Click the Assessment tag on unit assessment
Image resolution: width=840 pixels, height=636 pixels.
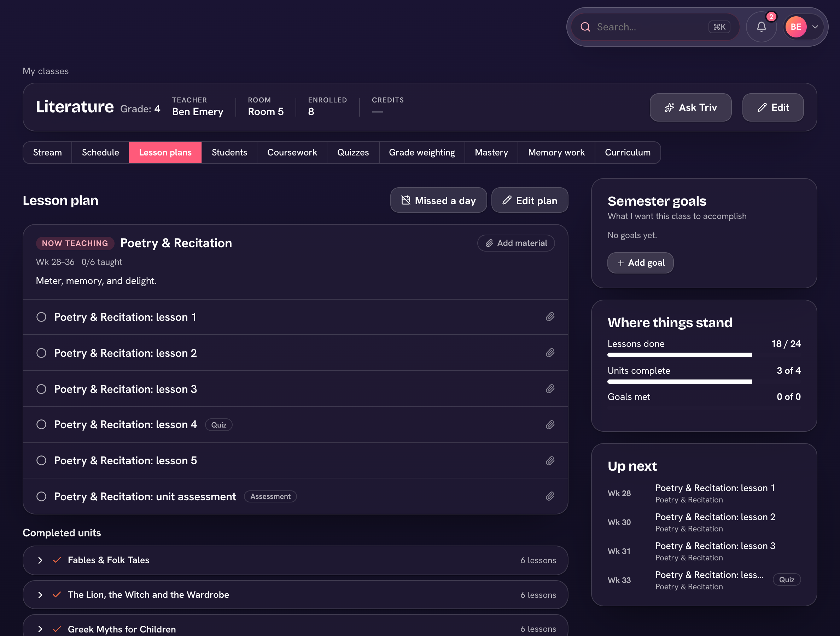(x=270, y=496)
